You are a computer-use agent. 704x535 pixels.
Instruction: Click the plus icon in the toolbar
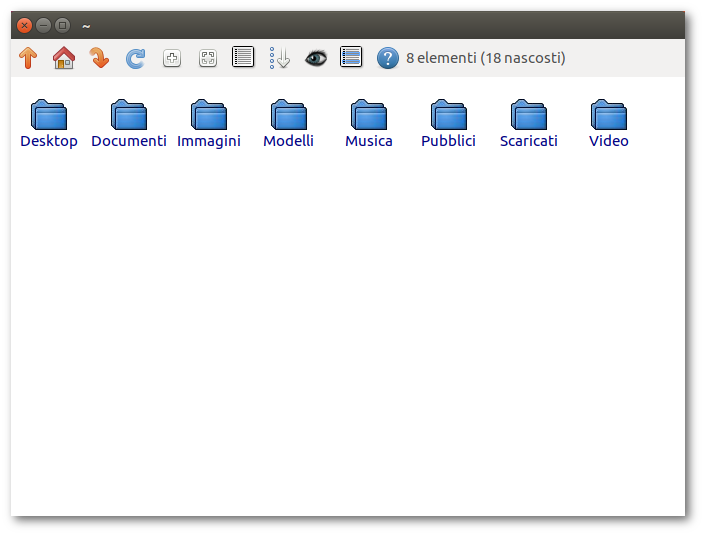click(172, 58)
